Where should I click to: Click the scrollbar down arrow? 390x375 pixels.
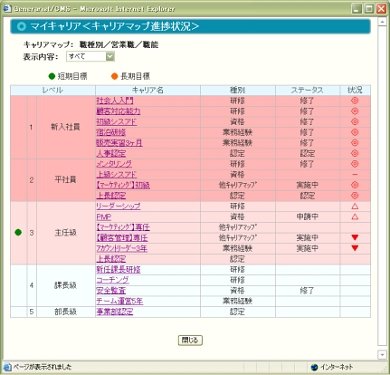pyautogui.click(x=382, y=355)
